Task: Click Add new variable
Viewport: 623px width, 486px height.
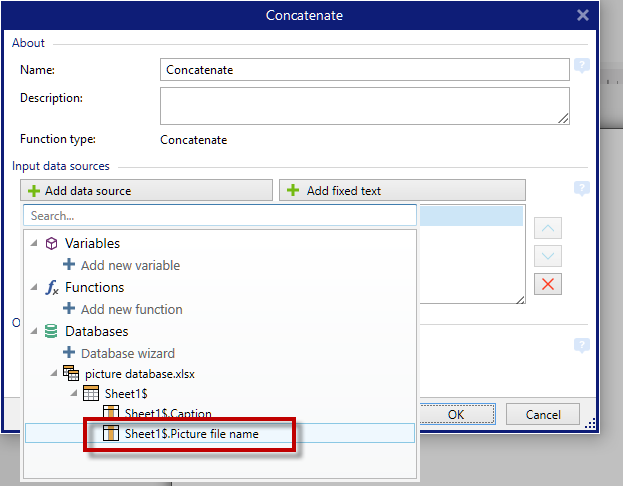Action: (130, 265)
